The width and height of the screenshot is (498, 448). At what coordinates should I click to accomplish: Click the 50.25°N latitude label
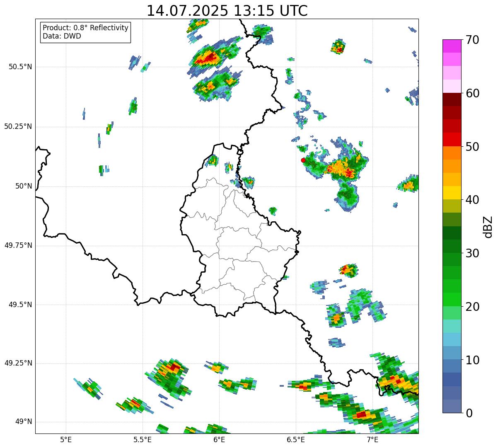click(18, 126)
